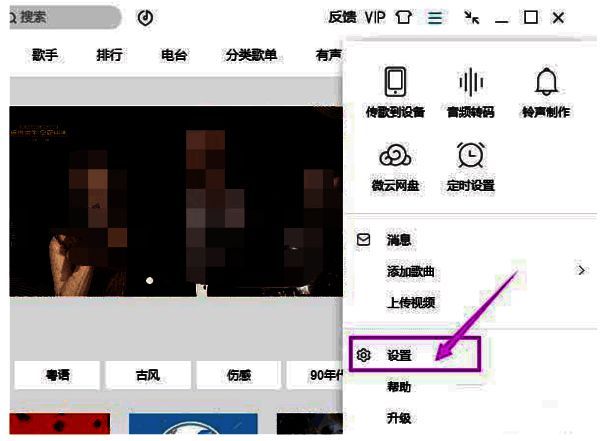This screenshot has height=441, width=600.
Task: Click the 90年代 category button
Action: [x=315, y=375]
